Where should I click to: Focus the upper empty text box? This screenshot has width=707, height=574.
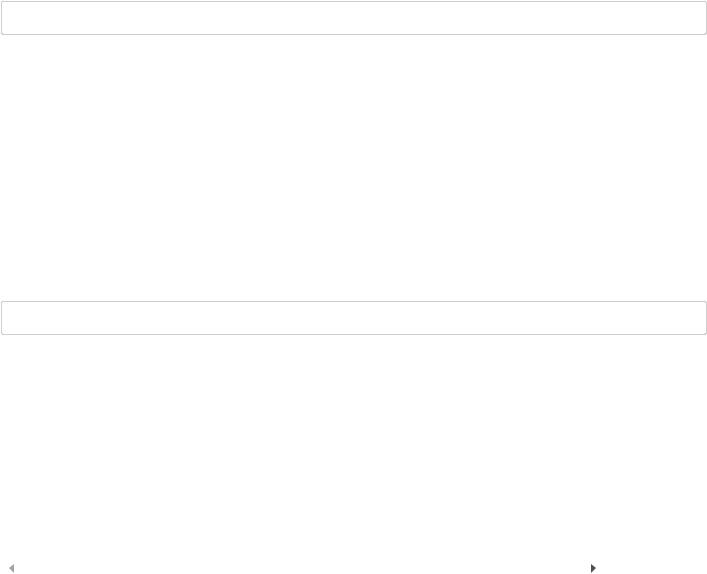click(x=354, y=18)
